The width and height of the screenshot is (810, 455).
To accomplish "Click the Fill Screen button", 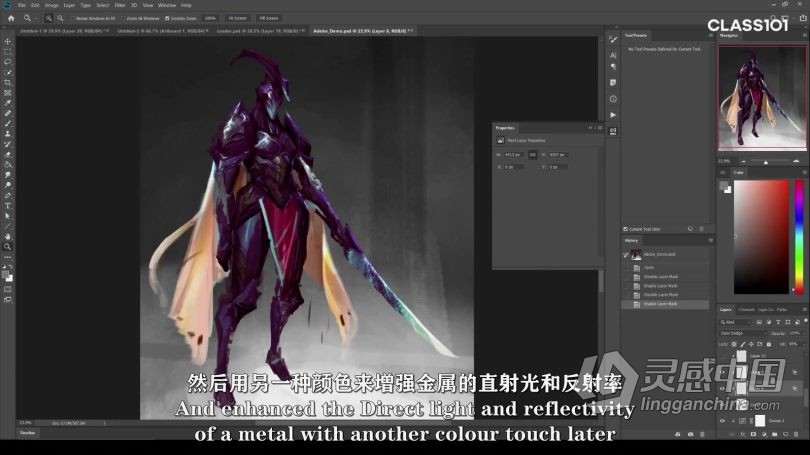I will coord(269,18).
